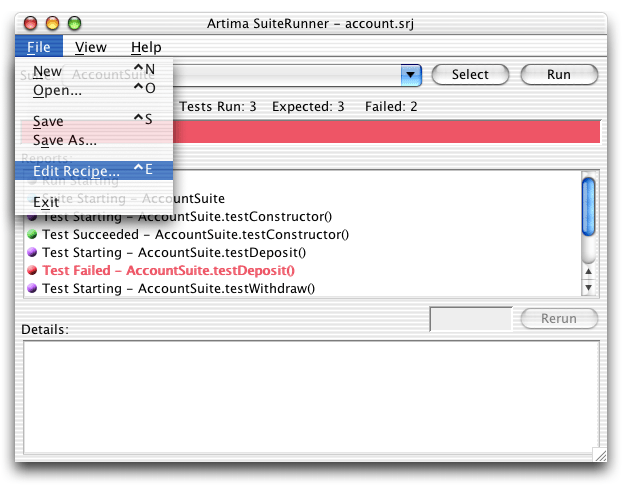Click the scrollbar up arrow
The width and height of the screenshot is (629, 485).
588,271
